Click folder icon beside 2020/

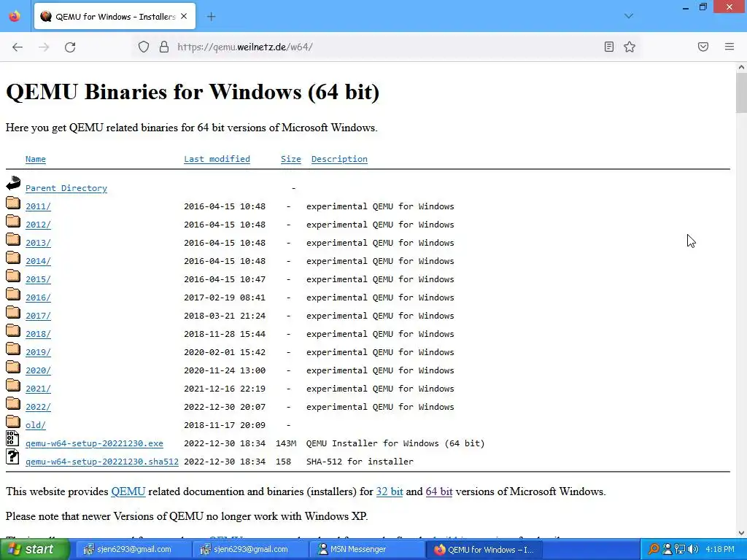pos(13,367)
